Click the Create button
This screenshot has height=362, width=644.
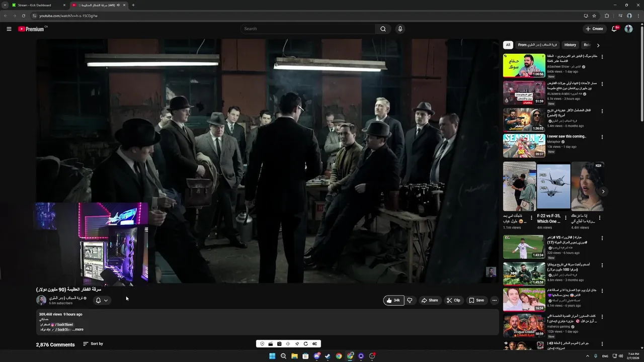point(594,29)
